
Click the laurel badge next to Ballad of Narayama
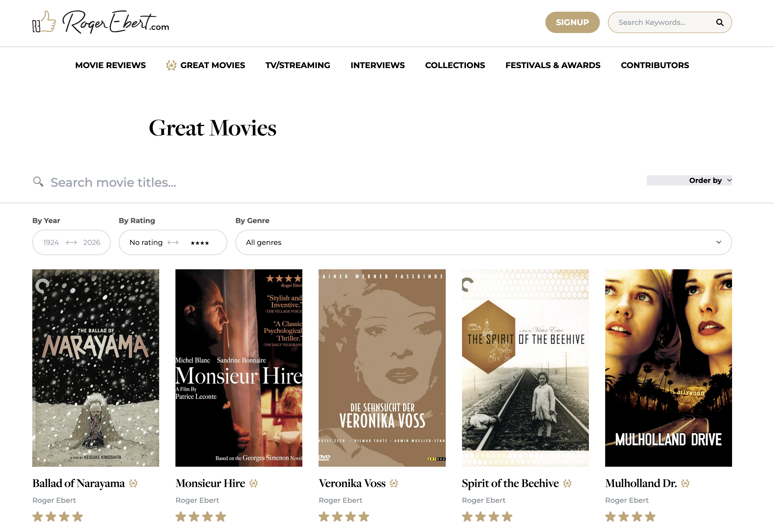(x=133, y=483)
